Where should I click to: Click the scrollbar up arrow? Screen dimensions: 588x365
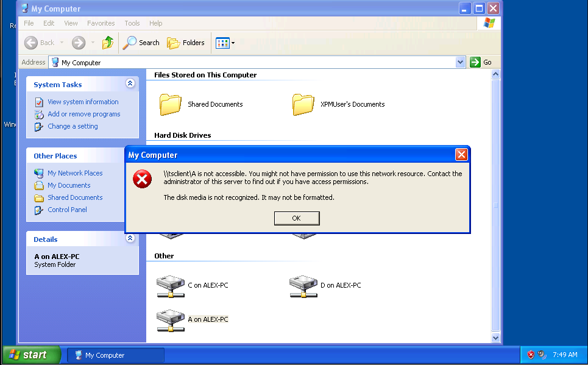point(495,74)
